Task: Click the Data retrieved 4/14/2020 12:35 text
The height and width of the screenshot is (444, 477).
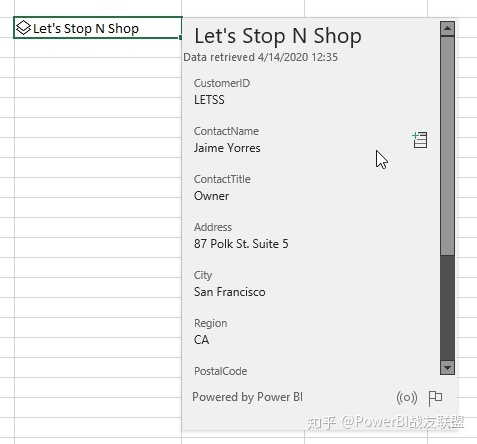Action: point(260,57)
